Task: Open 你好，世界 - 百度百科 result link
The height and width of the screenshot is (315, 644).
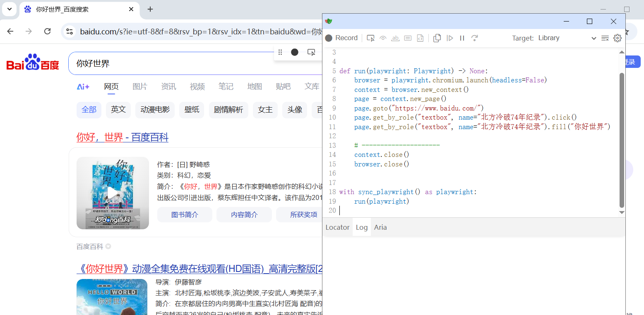Action: coord(123,137)
